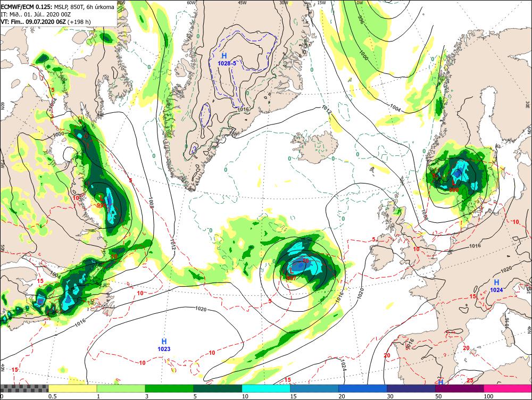The image size is (532, 400).
Task: Select the cyan 10–15 mm legend swatch
Action: tap(266, 388)
